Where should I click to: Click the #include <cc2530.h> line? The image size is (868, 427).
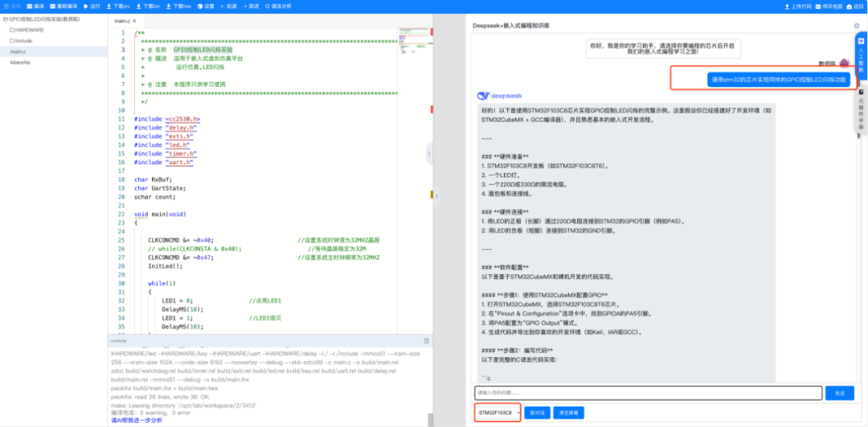click(x=167, y=118)
